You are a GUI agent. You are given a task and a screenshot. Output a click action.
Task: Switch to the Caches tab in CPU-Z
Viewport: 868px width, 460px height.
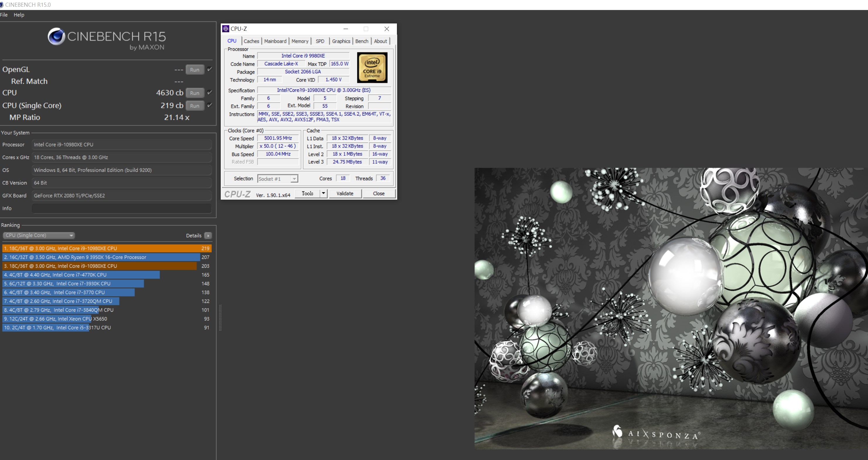(x=251, y=41)
